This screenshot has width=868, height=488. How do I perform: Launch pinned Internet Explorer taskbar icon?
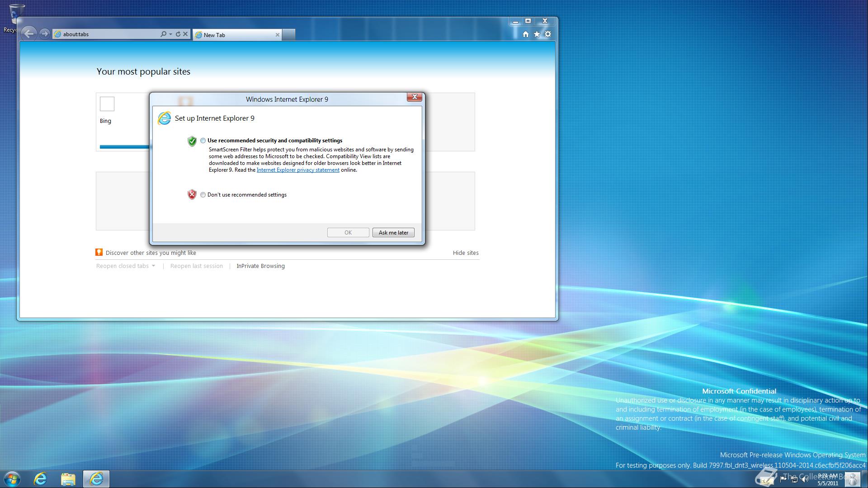tap(41, 479)
